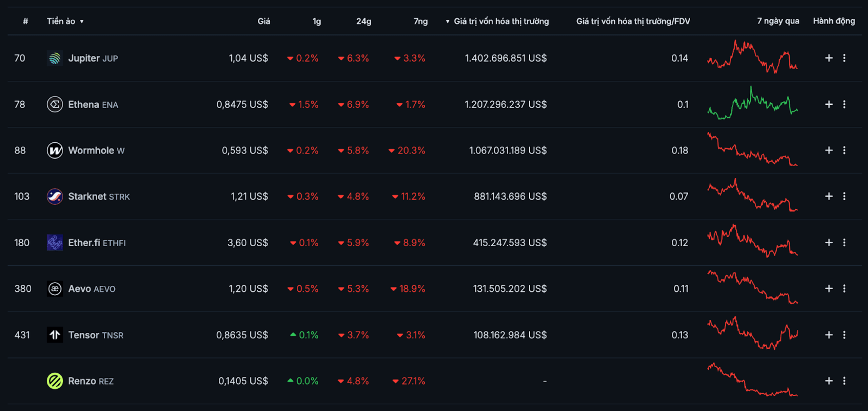Click Starknet's FDV ratio 0.07
The height and width of the screenshot is (411, 868).
(x=679, y=197)
